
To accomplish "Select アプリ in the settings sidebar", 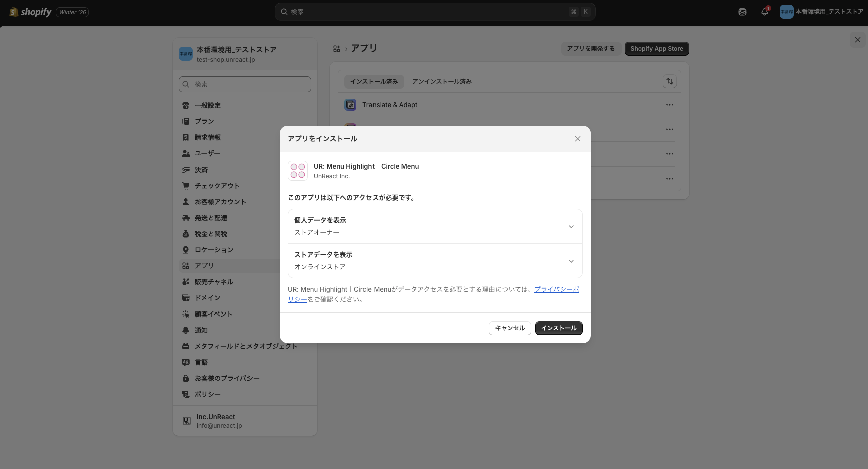I will (x=204, y=265).
